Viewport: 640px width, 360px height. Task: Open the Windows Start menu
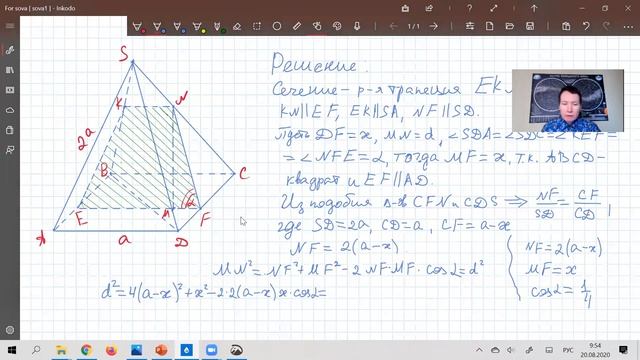coord(11,350)
